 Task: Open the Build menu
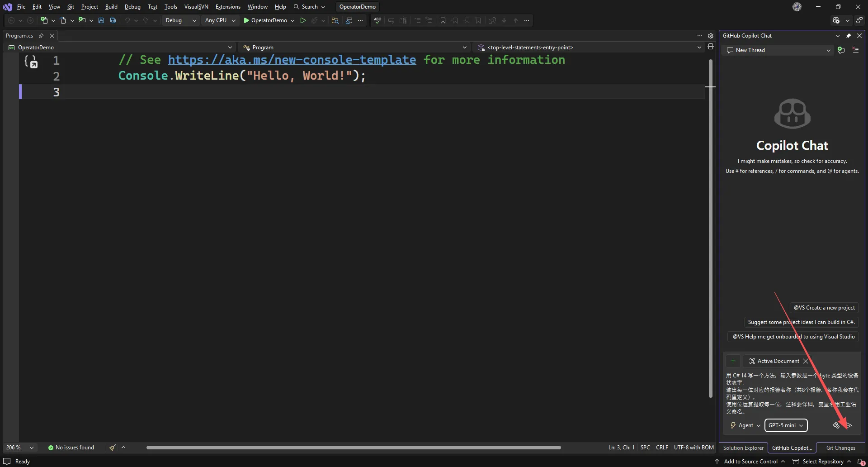111,7
